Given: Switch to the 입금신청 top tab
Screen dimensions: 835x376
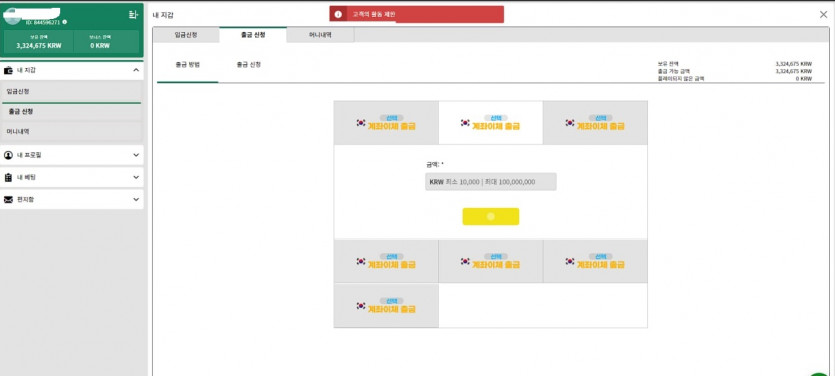Looking at the screenshot, I should [186, 35].
